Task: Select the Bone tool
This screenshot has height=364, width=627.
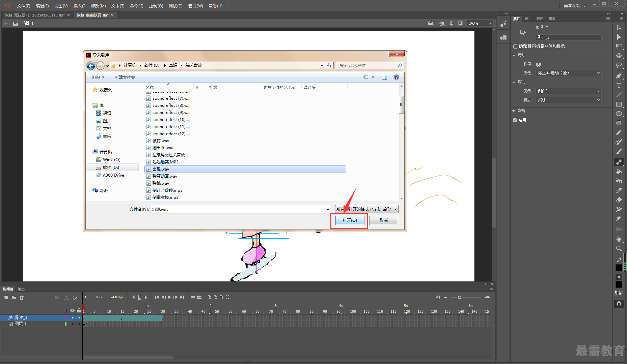Action: [619, 162]
